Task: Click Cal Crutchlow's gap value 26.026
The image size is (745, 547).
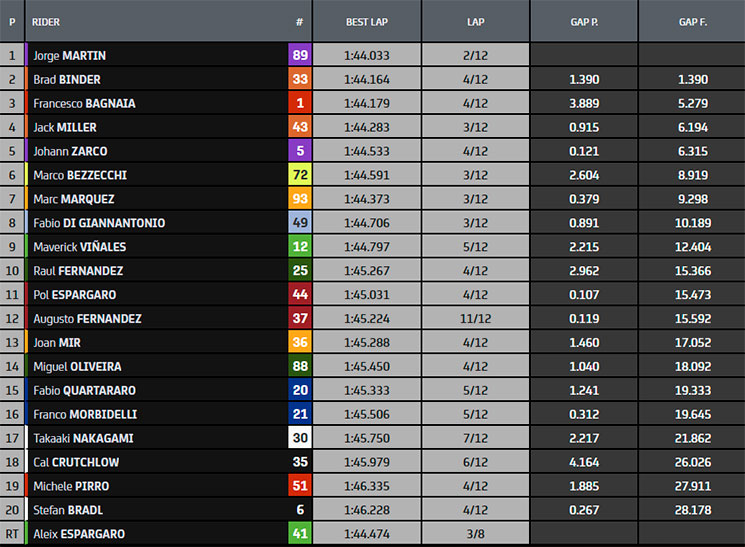Action: tap(692, 462)
